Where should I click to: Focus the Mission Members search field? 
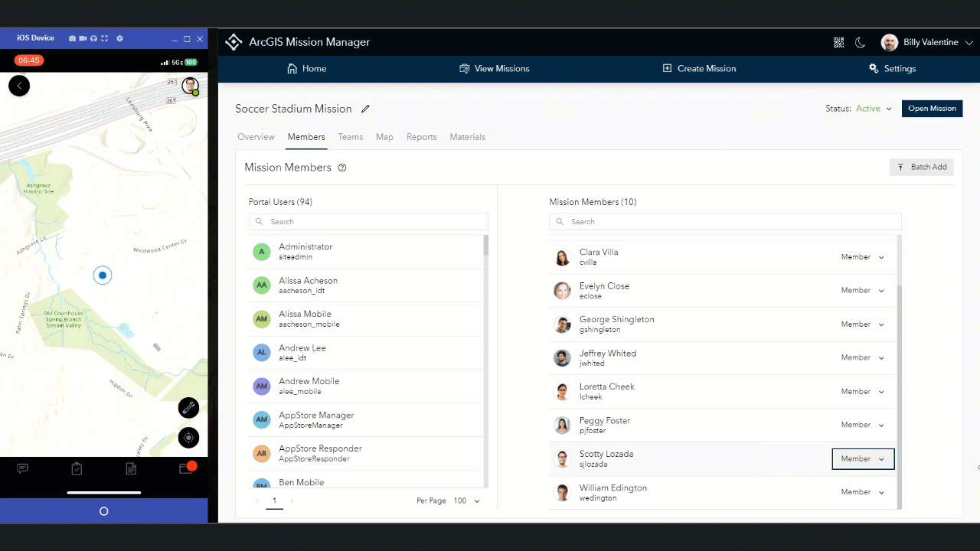[725, 221]
